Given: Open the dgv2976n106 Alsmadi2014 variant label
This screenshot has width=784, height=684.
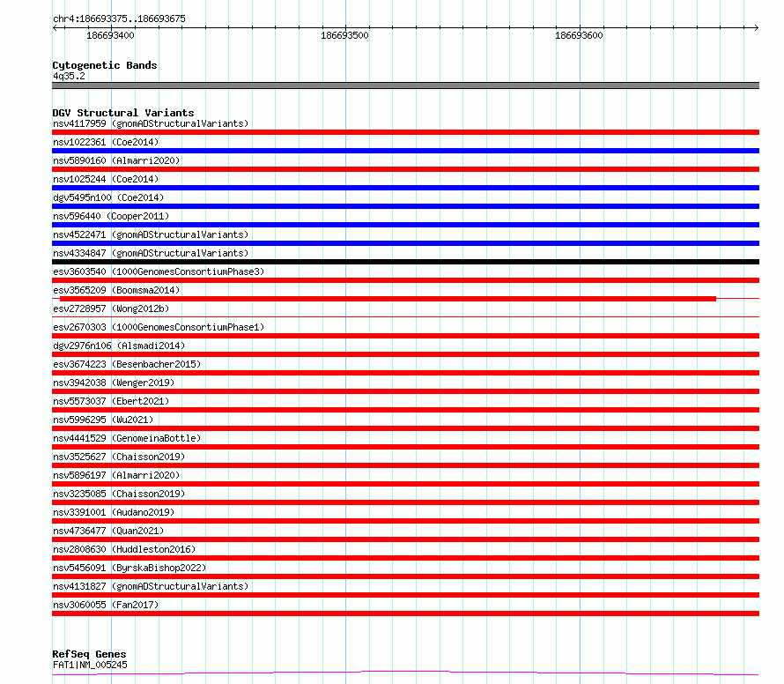Looking at the screenshot, I should click(119, 346).
